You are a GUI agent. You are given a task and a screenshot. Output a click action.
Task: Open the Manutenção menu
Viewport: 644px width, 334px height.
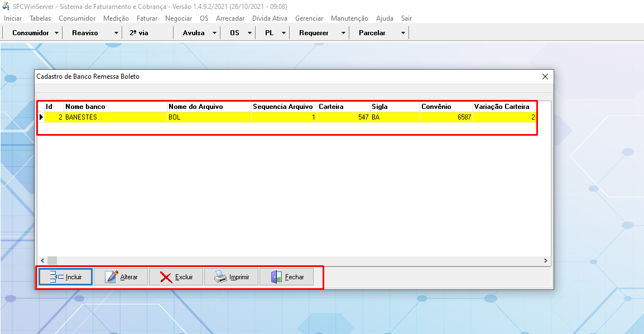349,18
